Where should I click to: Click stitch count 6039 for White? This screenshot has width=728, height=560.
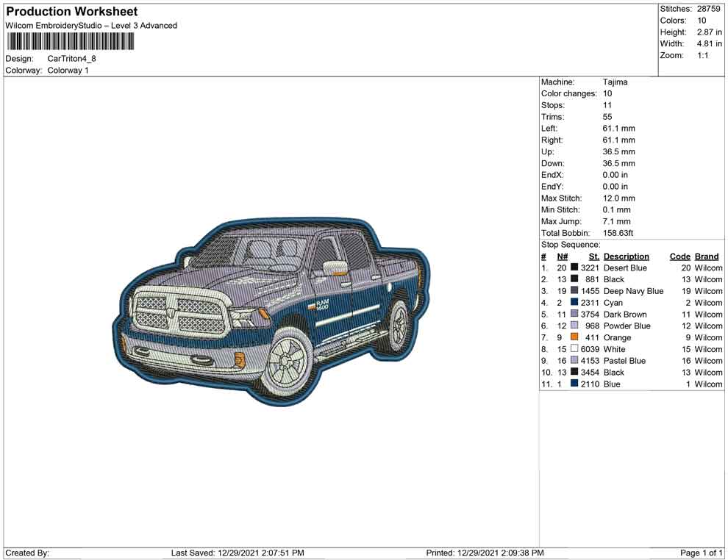pos(590,349)
